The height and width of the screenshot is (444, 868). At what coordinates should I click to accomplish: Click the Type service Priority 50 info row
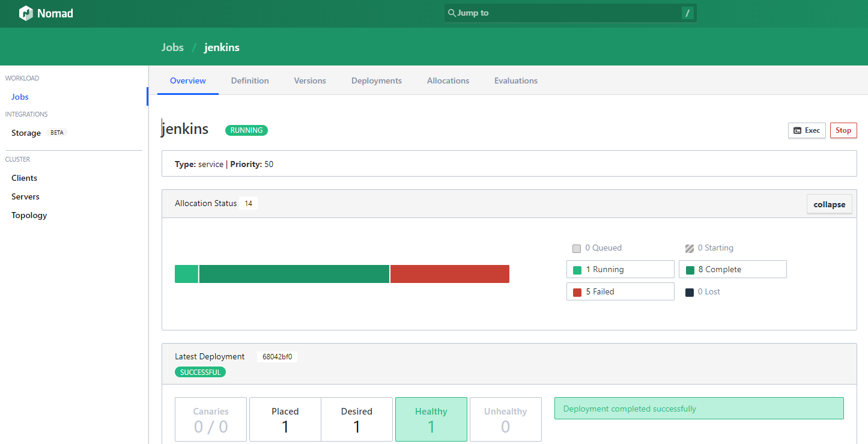pos(509,164)
